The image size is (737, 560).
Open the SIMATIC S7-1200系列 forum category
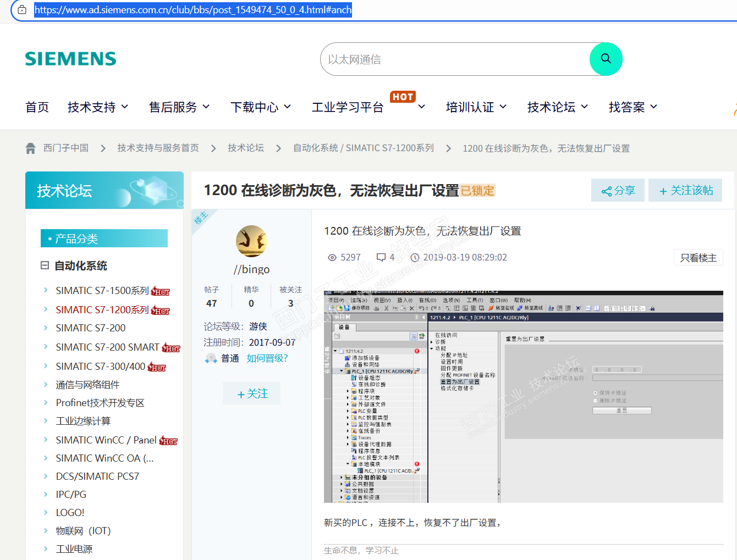pos(102,310)
